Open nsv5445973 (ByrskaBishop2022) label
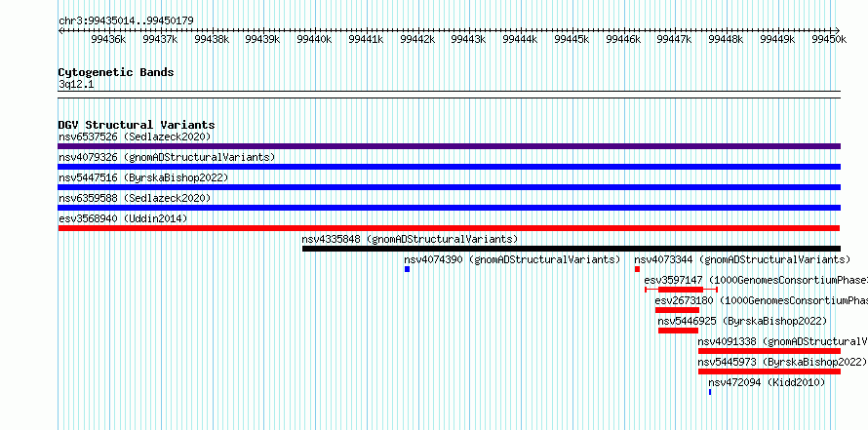This screenshot has width=868, height=430. coord(782,362)
